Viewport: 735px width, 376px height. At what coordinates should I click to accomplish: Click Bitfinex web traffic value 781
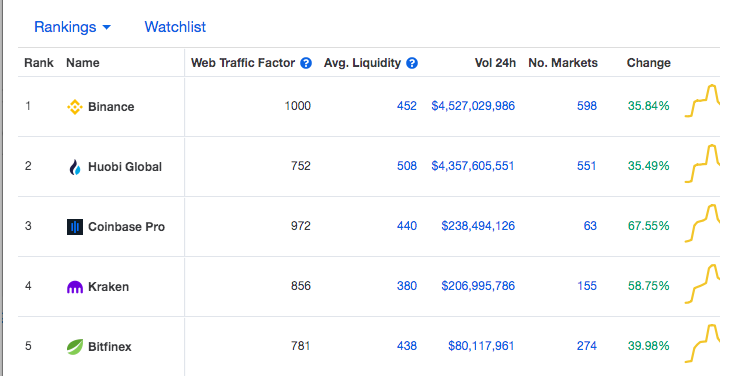(300, 346)
